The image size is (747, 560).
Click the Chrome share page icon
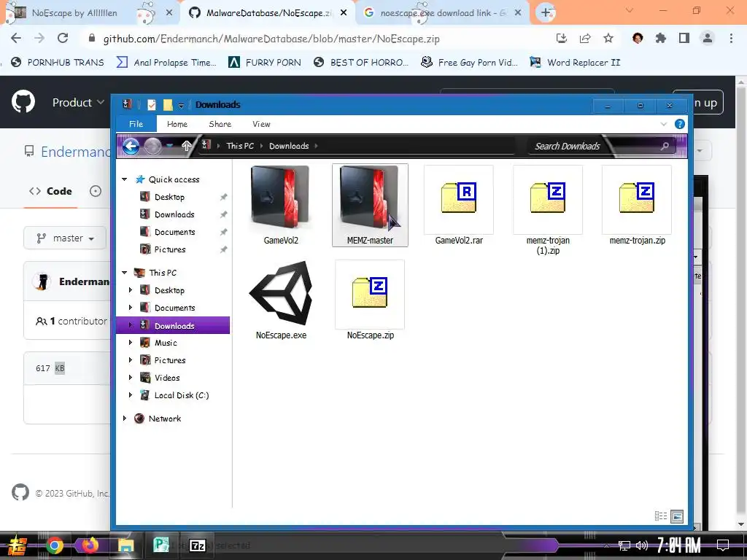point(585,38)
